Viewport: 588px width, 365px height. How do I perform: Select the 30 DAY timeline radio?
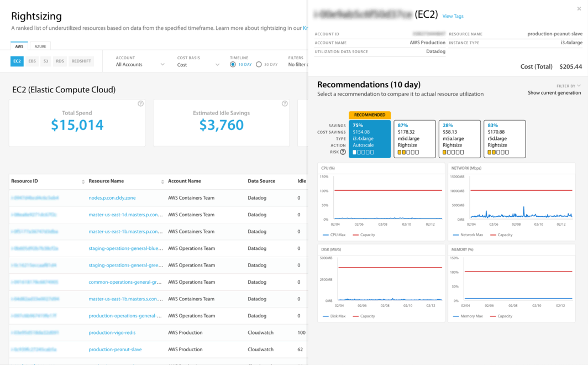[x=259, y=65]
